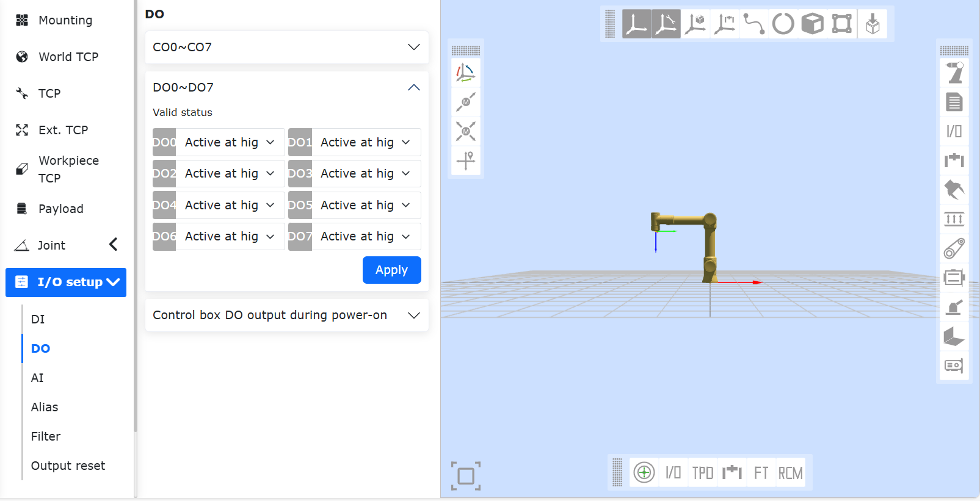This screenshot has width=980, height=501.
Task: Open the conveyor belt icon in right toolbar
Action: (954, 248)
